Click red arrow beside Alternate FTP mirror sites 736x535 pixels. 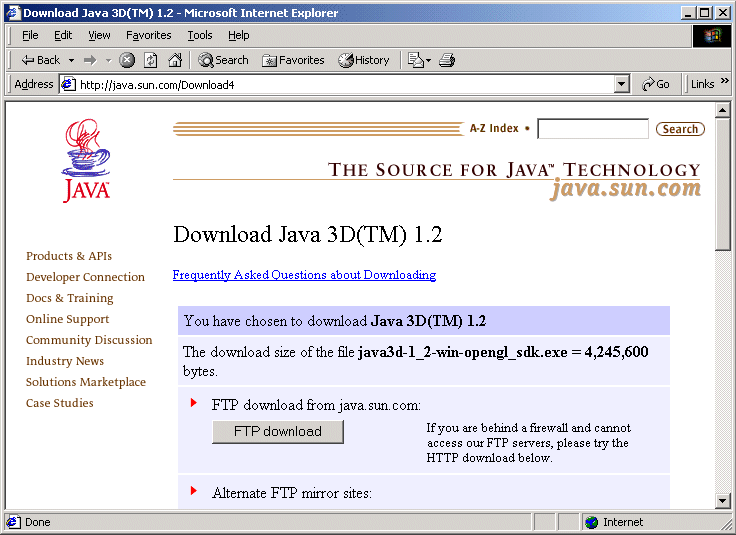pyautogui.click(x=193, y=491)
